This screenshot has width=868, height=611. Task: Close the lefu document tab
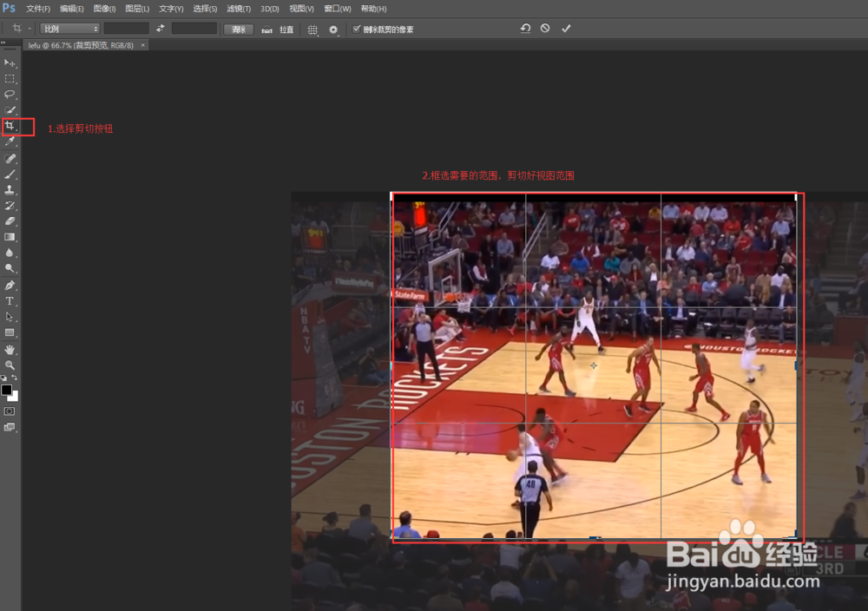click(143, 45)
